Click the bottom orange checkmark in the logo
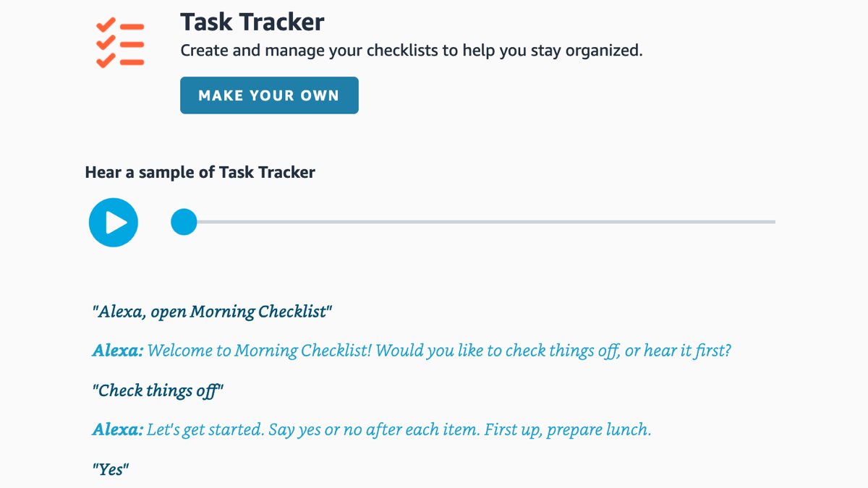 coord(106,61)
